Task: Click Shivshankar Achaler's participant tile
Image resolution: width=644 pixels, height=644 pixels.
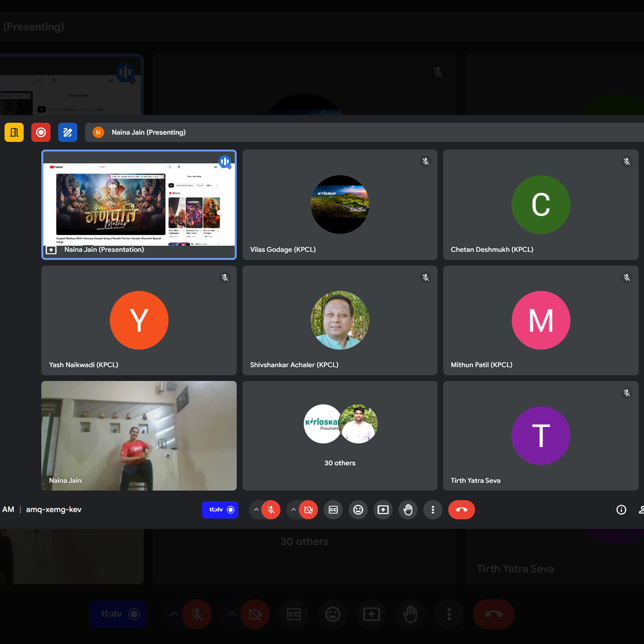Action: click(340, 320)
